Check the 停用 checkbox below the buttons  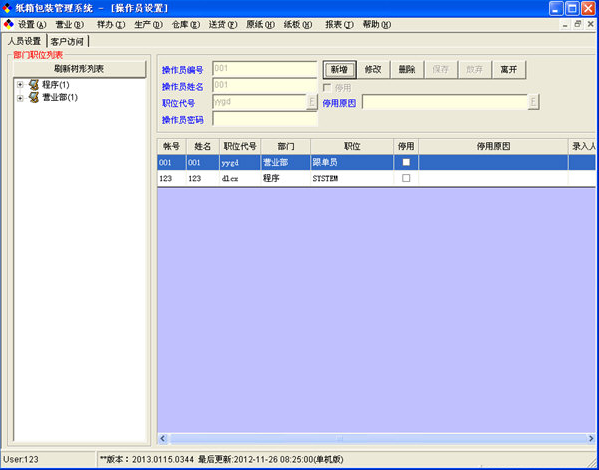[x=327, y=88]
